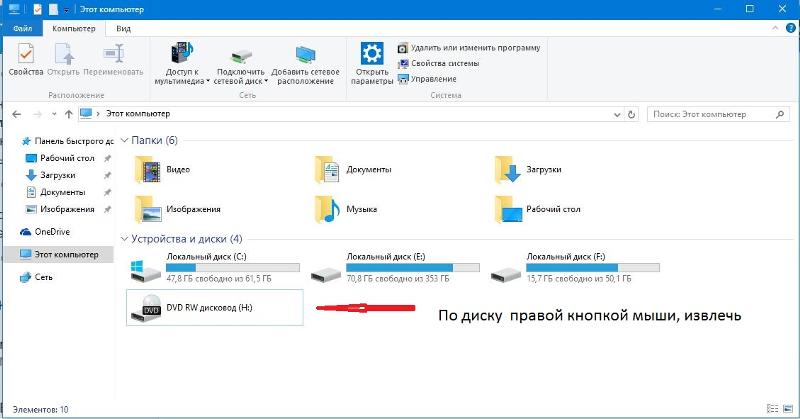800x419 pixels.
Task: Click 70,8 ГБ свободно из 353 ГБ text
Action: 398,279
